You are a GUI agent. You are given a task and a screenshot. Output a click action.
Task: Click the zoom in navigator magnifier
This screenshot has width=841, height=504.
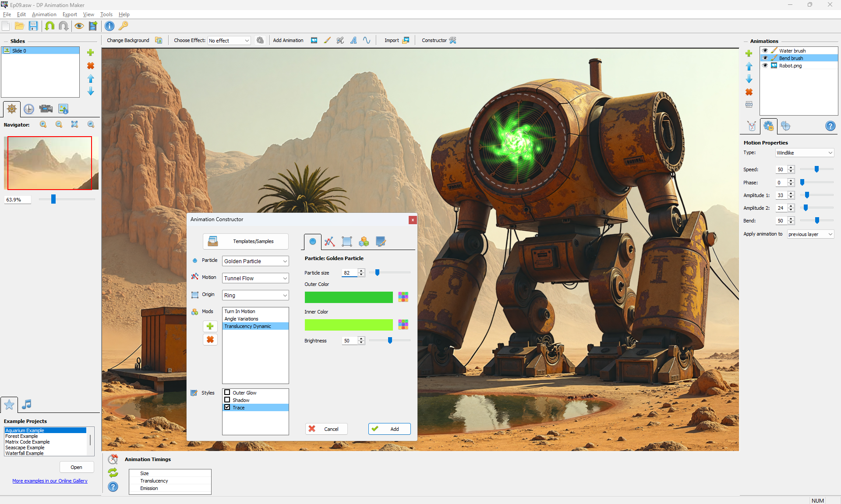pyautogui.click(x=43, y=124)
